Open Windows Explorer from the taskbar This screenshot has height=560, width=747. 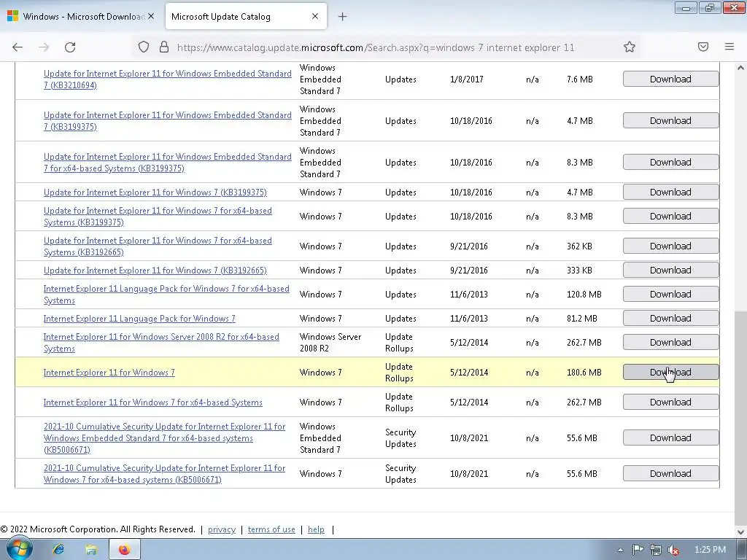click(x=91, y=550)
